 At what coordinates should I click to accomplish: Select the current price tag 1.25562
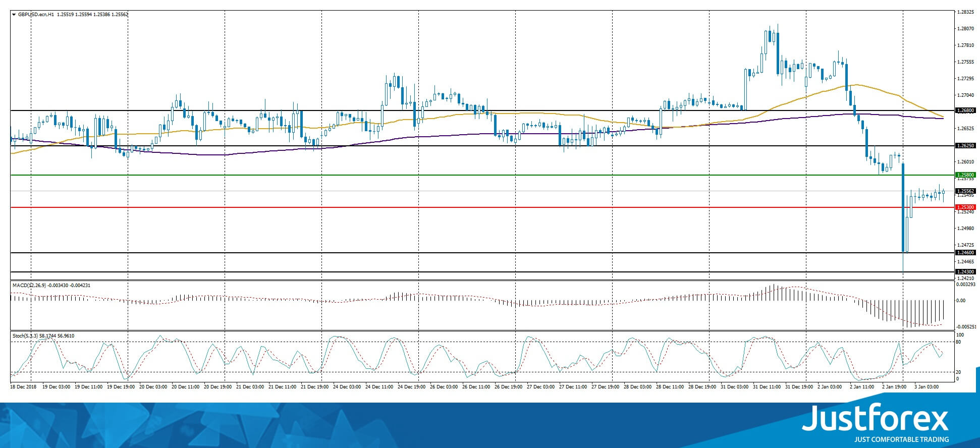pyautogui.click(x=966, y=191)
